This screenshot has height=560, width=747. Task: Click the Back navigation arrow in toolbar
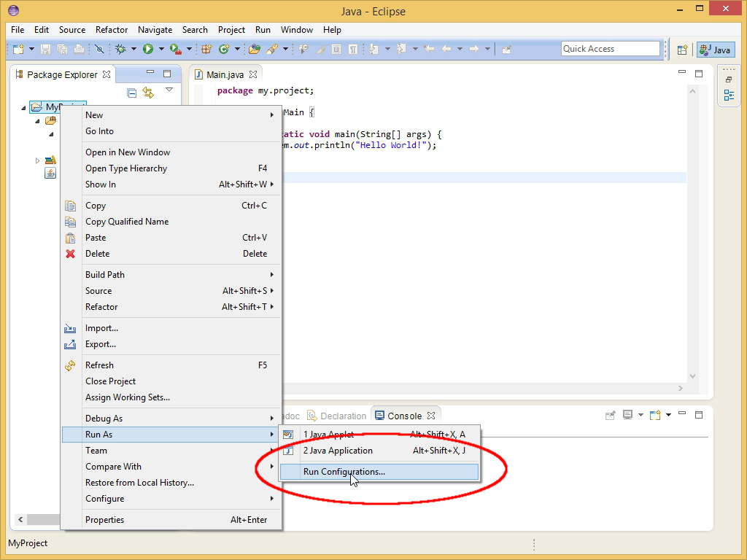click(x=446, y=49)
